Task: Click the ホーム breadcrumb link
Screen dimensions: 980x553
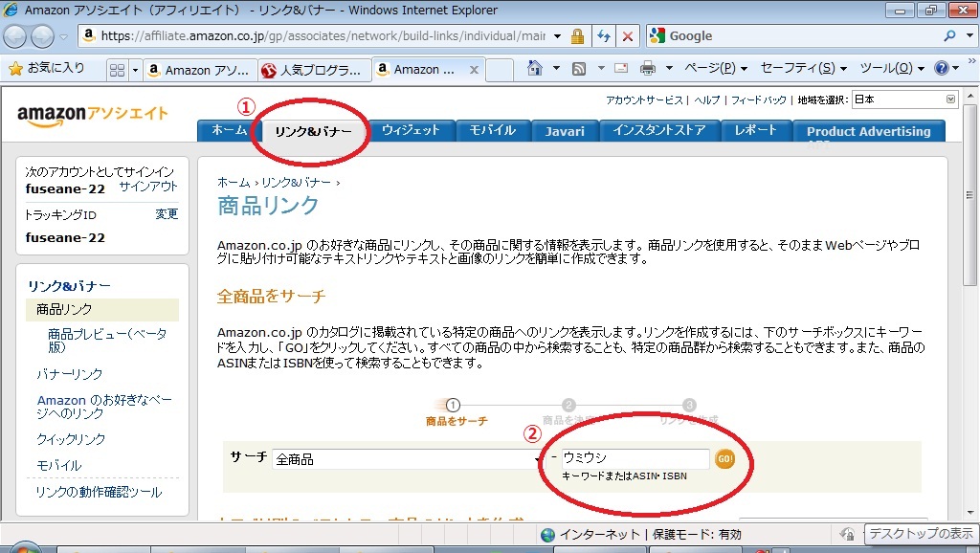Action: click(234, 183)
